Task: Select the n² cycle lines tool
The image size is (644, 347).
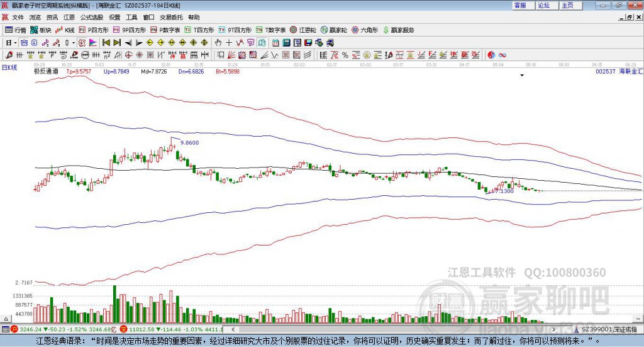Action: click(x=107, y=55)
